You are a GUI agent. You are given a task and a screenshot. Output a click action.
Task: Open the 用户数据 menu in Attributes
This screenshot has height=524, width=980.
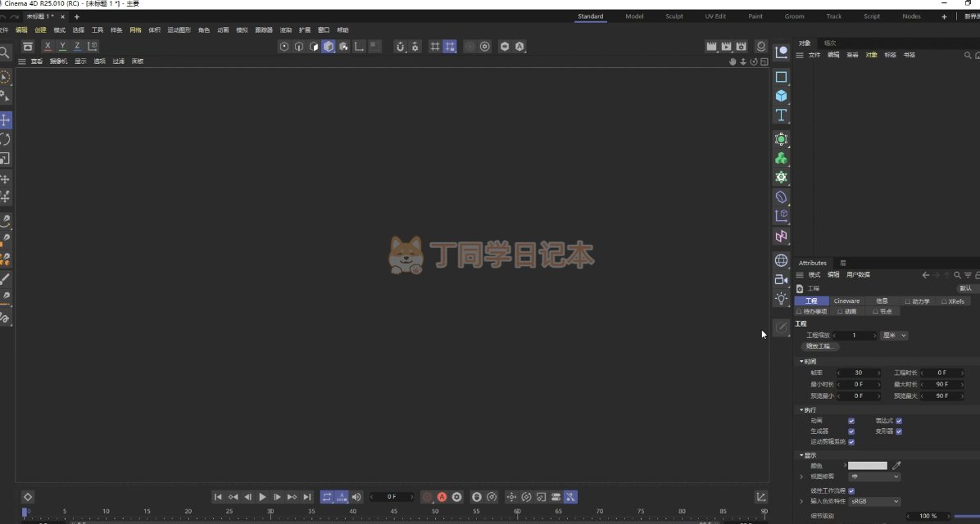click(x=858, y=275)
